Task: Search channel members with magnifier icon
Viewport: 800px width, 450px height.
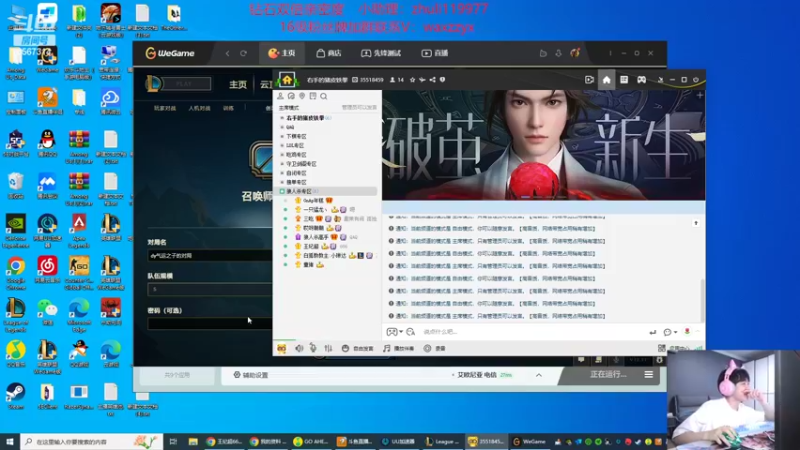Action: 323,96
